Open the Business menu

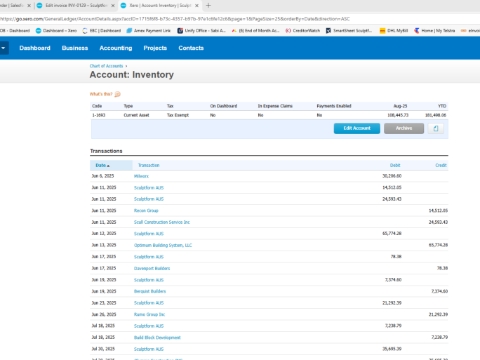(75, 48)
